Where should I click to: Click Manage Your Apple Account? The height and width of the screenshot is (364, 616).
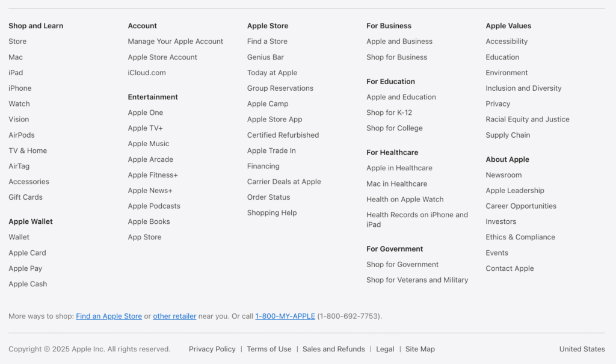pyautogui.click(x=175, y=42)
